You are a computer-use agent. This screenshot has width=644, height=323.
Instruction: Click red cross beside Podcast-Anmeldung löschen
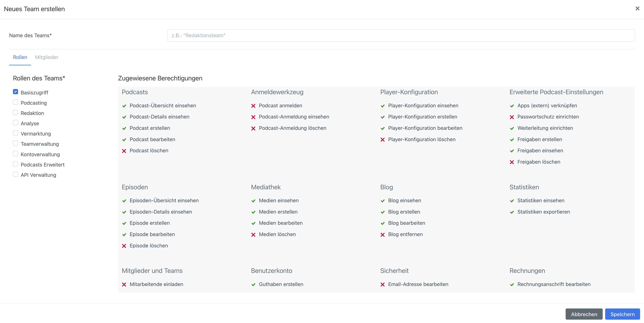[x=253, y=128]
